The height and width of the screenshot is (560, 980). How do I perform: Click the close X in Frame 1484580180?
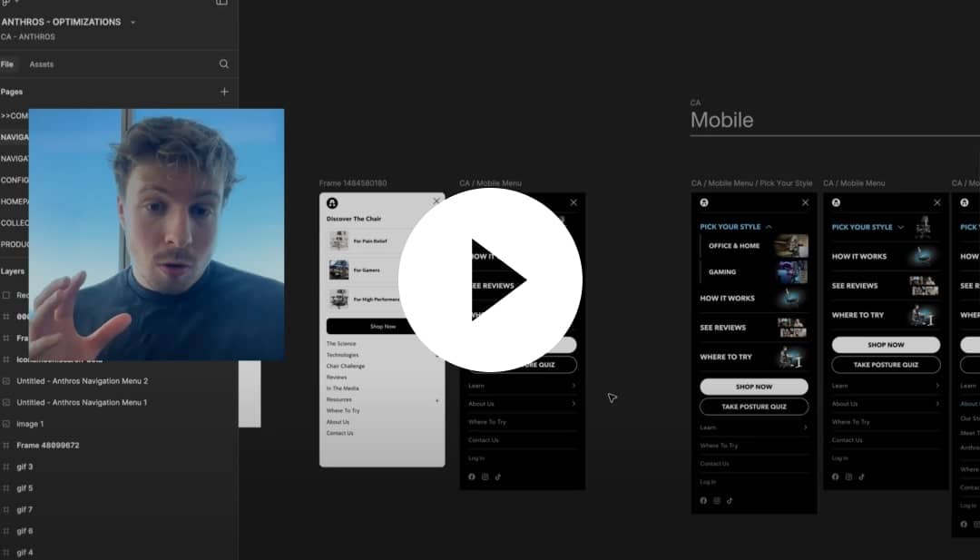click(x=436, y=201)
